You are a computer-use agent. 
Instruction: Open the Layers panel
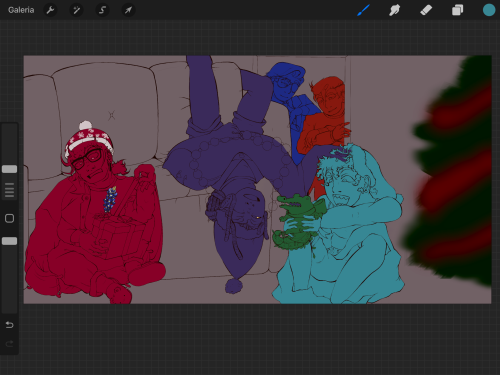pos(457,10)
